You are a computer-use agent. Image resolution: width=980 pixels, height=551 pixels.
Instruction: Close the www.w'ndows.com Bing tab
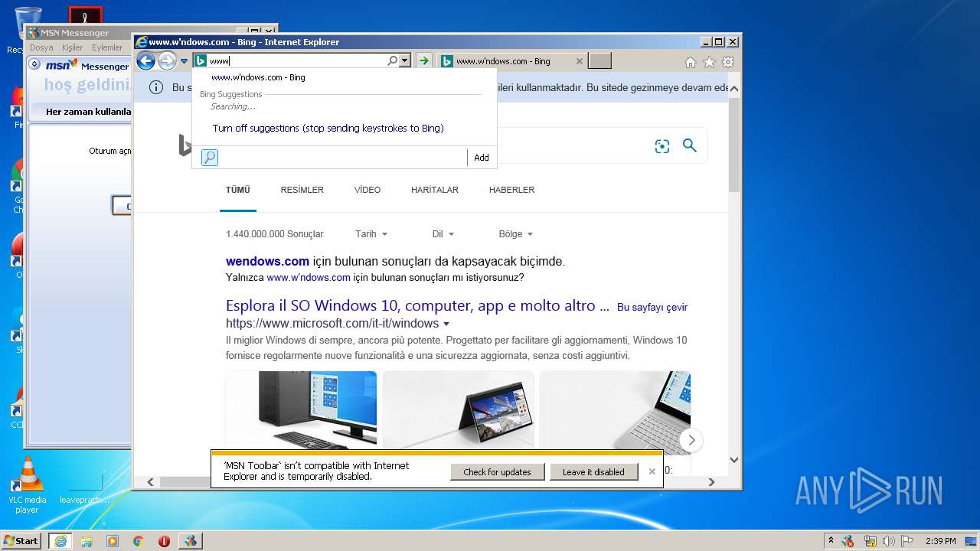pos(580,61)
